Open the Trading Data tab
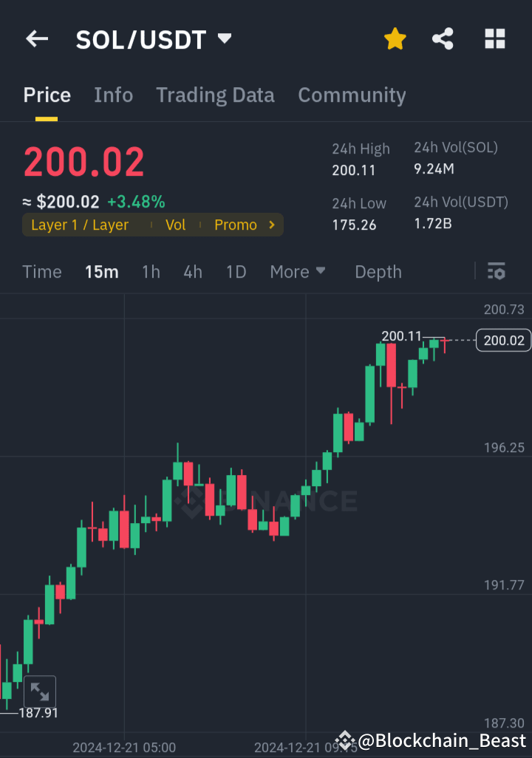Screen dimensions: 532x758 click(x=215, y=95)
